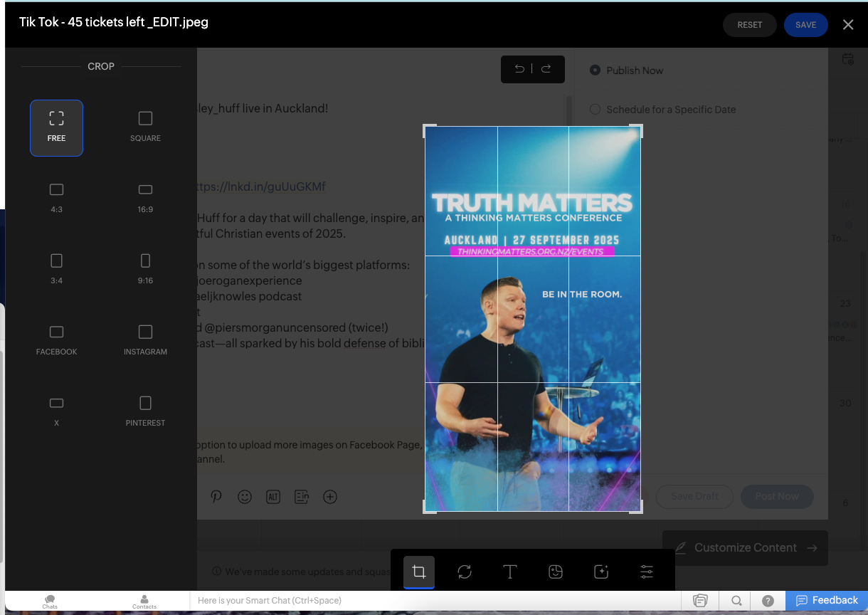Screen dimensions: 868x615
Task: Open the Crop tool in bottom toolbar
Action: [419, 572]
